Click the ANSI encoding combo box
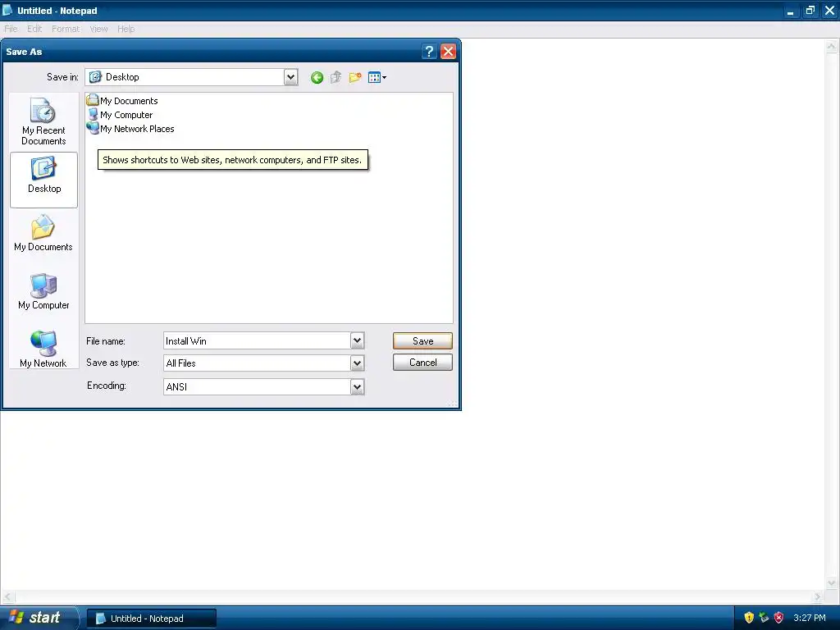Screen dimensions: 840x630 pyautogui.click(x=263, y=387)
